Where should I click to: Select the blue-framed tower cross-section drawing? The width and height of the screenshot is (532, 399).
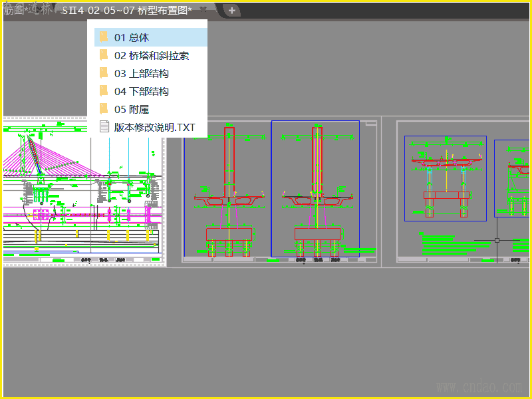click(x=315, y=189)
